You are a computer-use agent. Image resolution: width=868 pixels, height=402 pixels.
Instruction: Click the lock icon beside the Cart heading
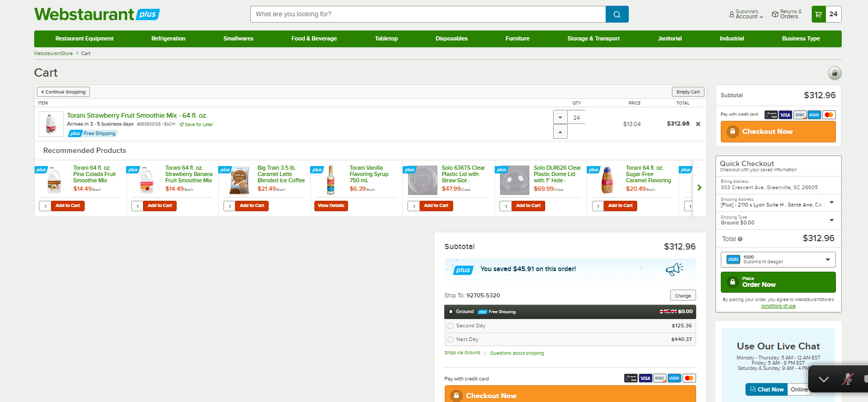coord(834,73)
